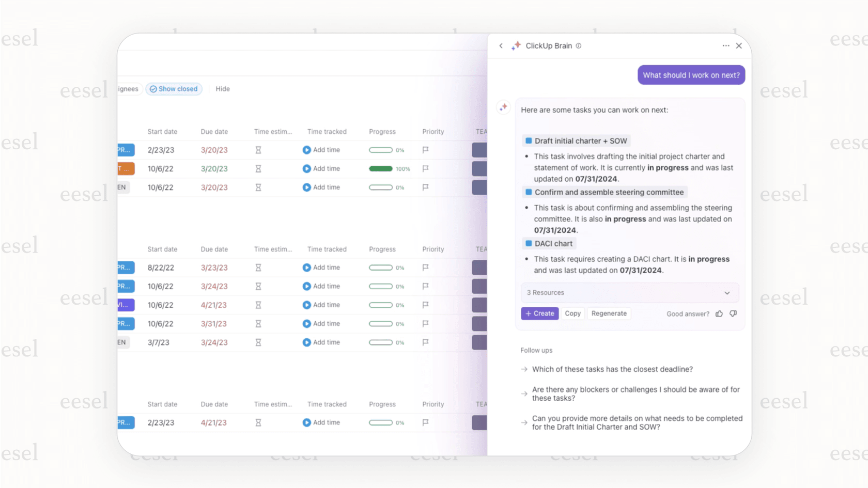The height and width of the screenshot is (488, 868).
Task: Regenerate the ClickUp Brain response
Action: coord(609,313)
